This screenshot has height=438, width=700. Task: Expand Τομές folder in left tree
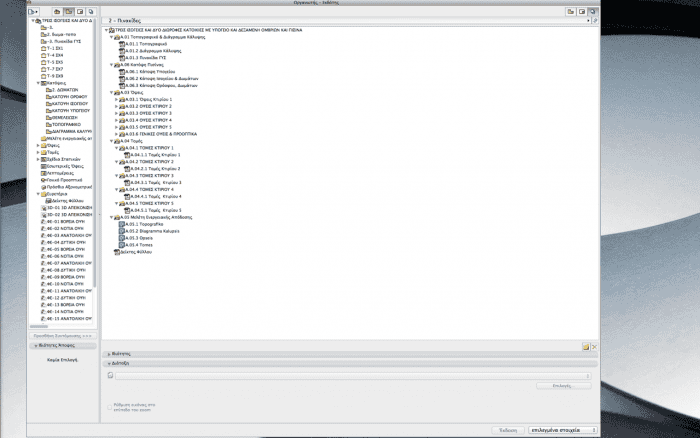(38, 152)
